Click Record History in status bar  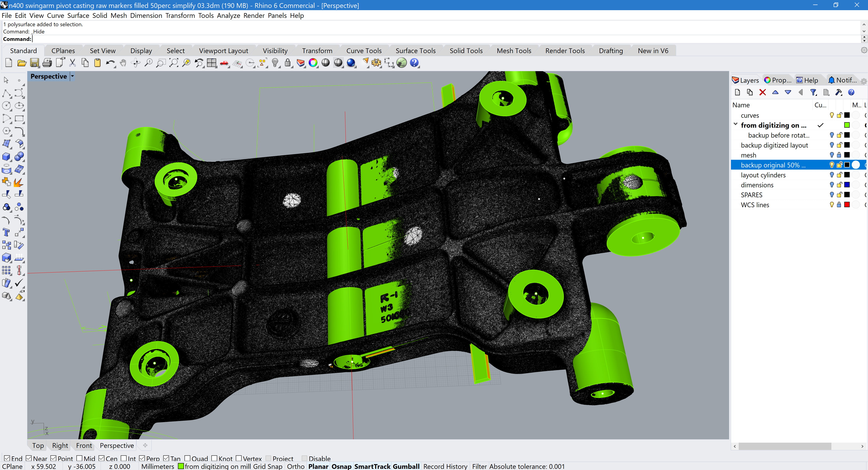tap(445, 466)
